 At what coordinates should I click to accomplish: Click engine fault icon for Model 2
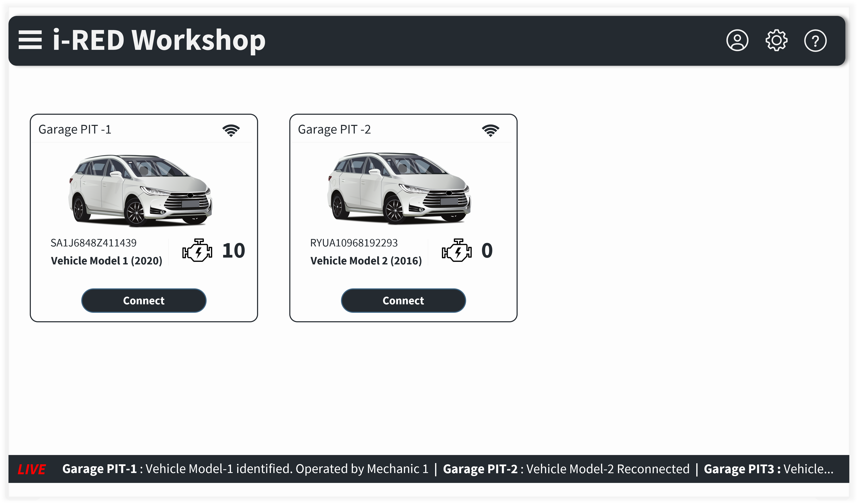[457, 251]
